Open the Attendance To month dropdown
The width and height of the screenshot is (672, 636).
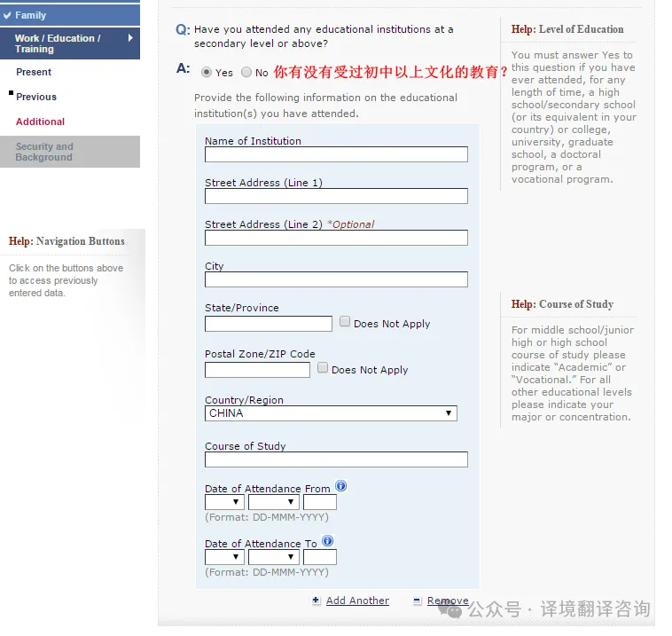[x=273, y=557]
